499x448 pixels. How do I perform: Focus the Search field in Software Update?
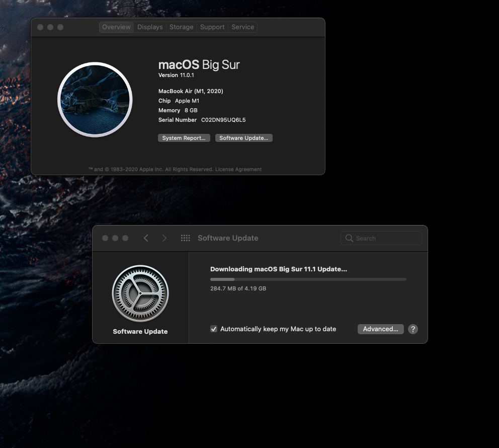tap(381, 238)
